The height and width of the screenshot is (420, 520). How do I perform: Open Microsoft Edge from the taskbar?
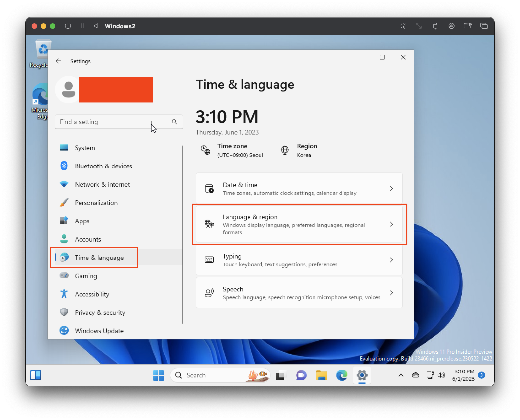tap(341, 375)
